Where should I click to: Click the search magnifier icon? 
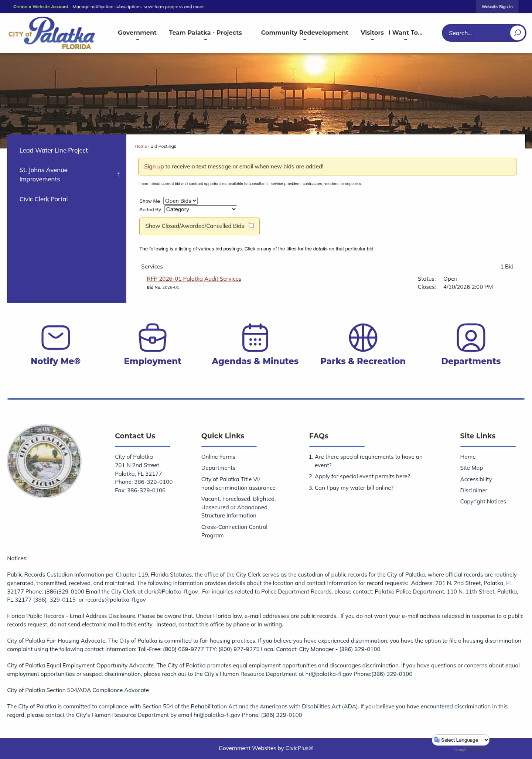(518, 33)
